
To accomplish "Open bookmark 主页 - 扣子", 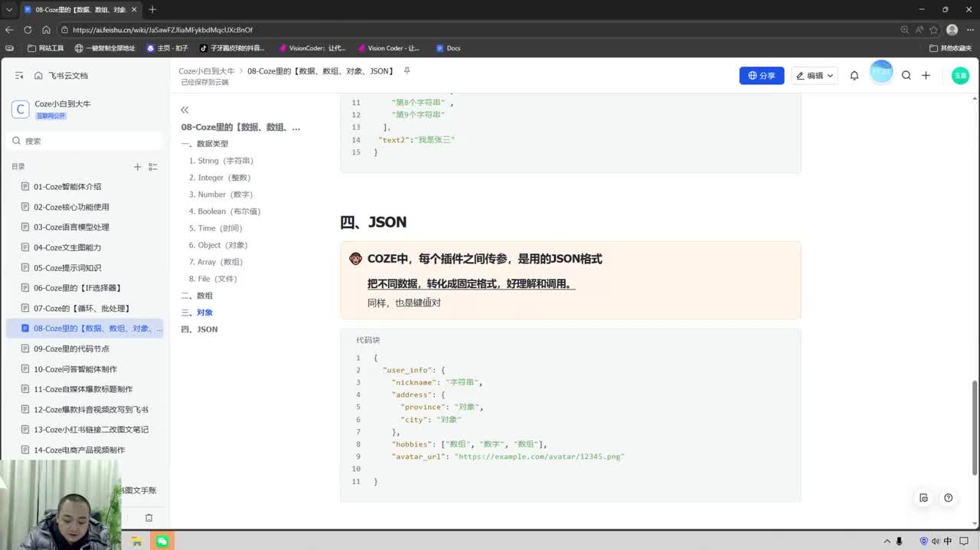I will pos(168,47).
